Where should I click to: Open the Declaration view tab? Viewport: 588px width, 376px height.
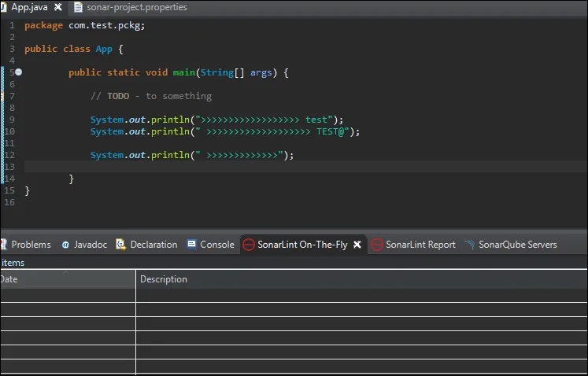[x=153, y=245]
